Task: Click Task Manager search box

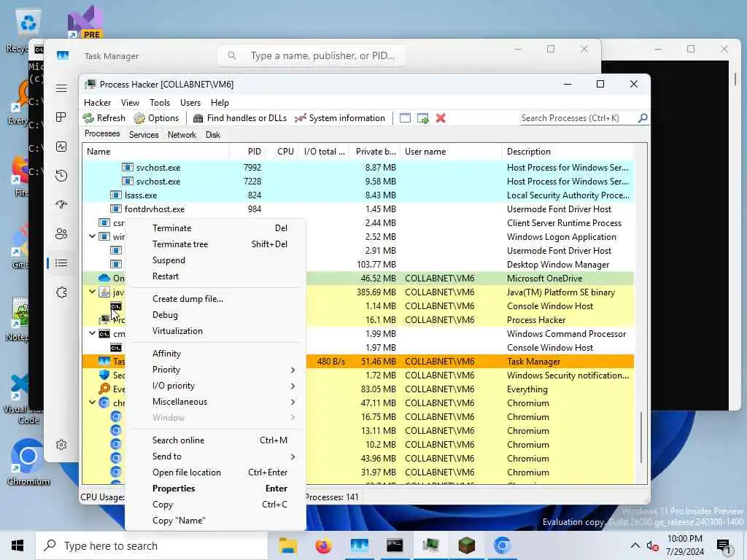Action: coord(311,55)
